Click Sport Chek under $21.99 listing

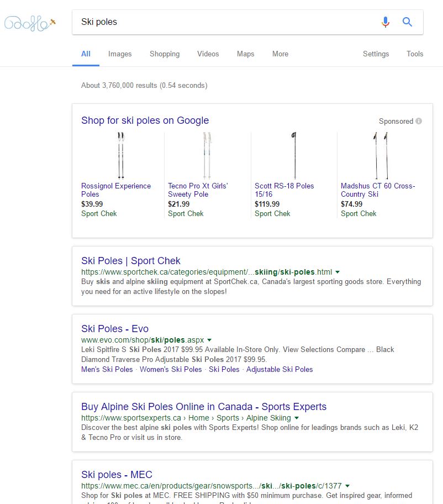(x=186, y=214)
